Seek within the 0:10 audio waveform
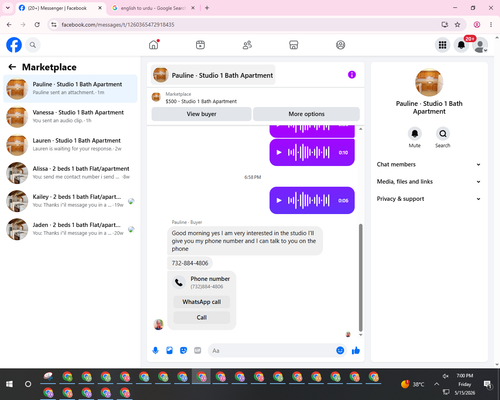Screen dimensions: 500x400 coord(309,153)
